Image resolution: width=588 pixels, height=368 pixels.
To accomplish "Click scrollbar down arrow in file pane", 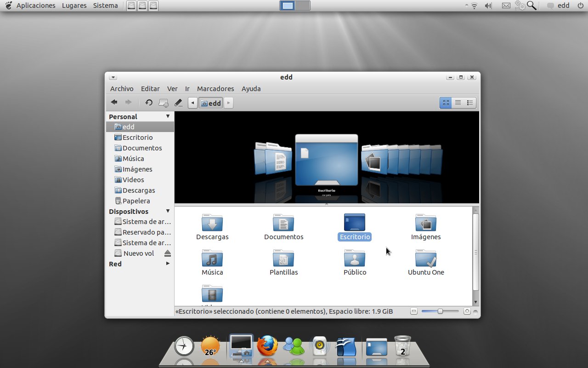I will point(476,302).
